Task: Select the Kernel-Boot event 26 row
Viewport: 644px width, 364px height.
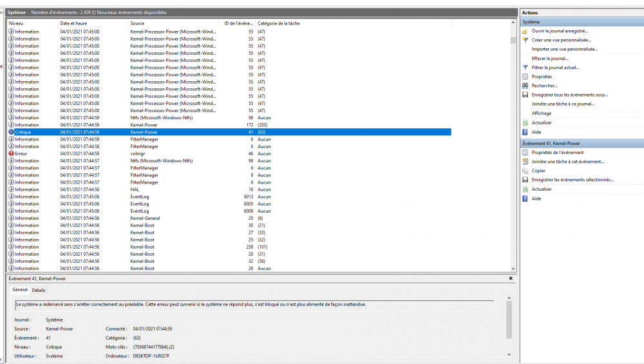Action: (229, 268)
